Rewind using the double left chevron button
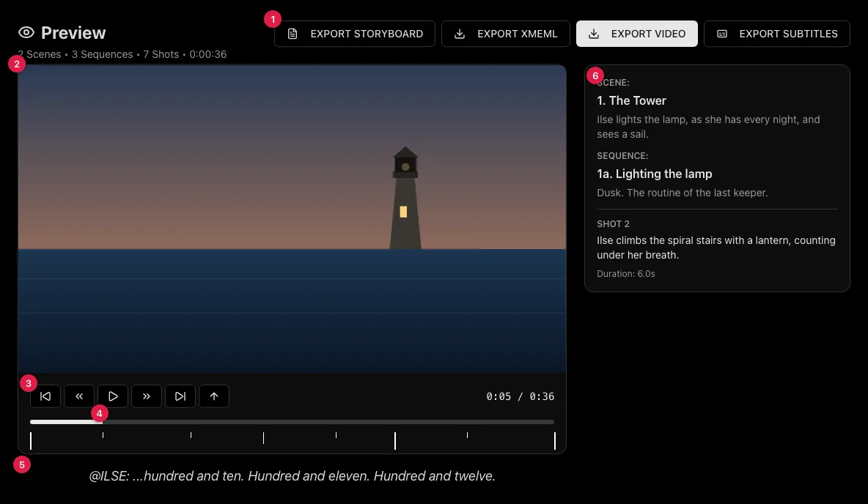The width and height of the screenshot is (868, 504). tap(79, 396)
